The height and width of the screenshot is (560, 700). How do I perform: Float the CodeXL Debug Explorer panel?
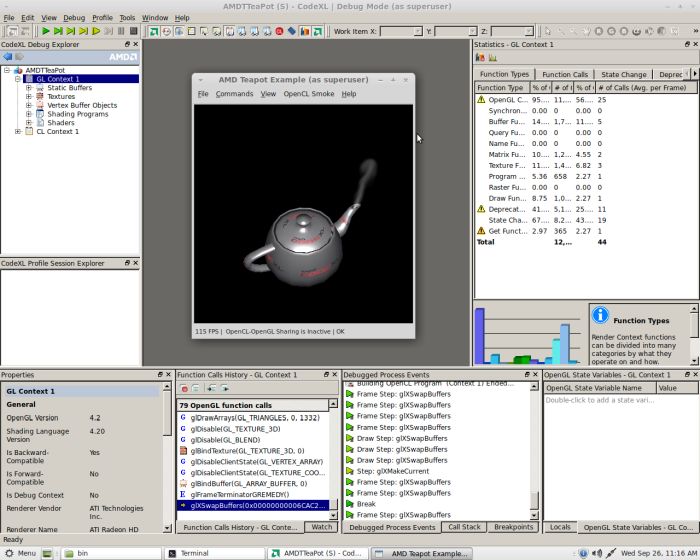[127, 44]
